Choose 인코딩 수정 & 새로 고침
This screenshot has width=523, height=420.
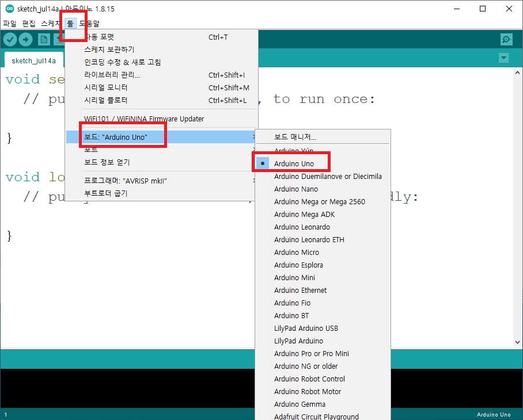pos(161,62)
